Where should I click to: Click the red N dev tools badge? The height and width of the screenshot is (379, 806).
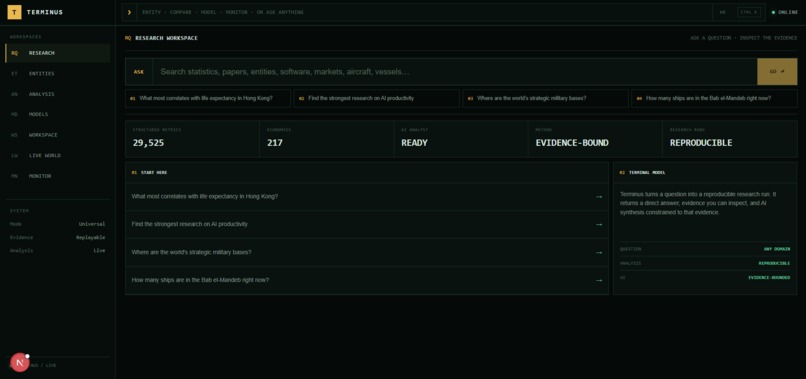20,363
